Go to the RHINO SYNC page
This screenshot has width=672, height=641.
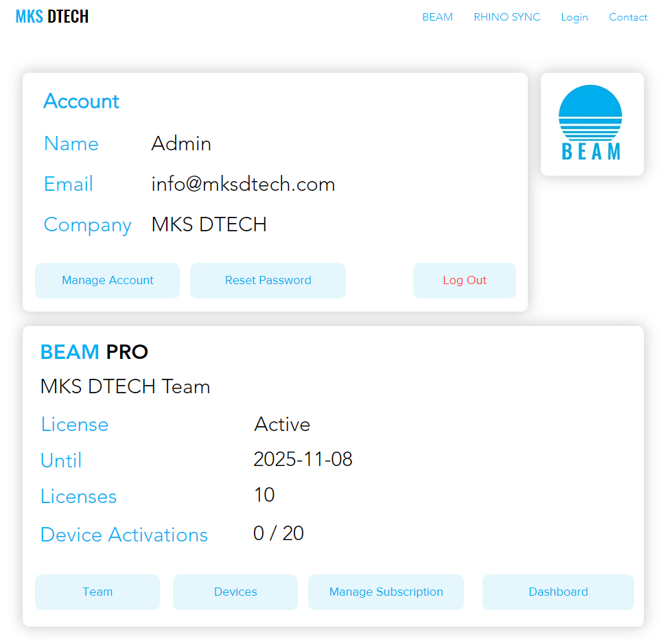[x=507, y=17]
